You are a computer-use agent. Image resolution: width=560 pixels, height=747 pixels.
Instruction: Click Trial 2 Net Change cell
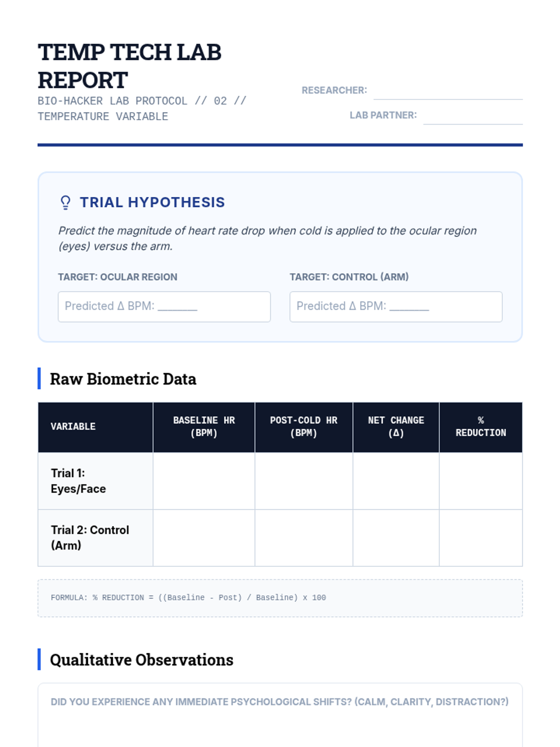(x=396, y=538)
